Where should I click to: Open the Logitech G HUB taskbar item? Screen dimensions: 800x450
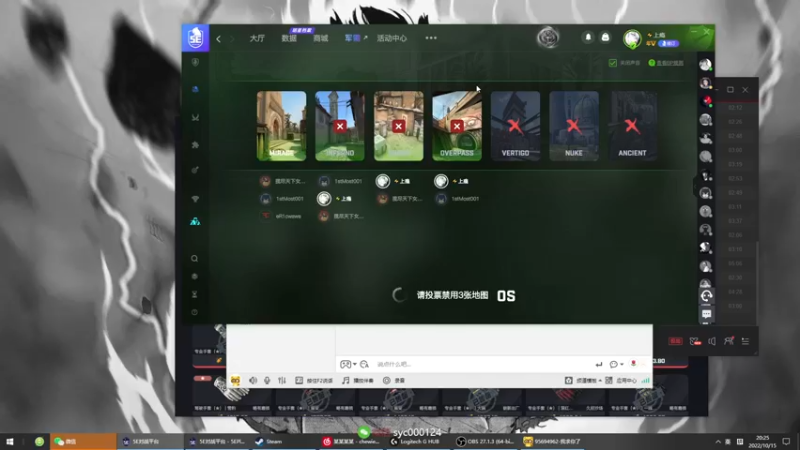419,441
